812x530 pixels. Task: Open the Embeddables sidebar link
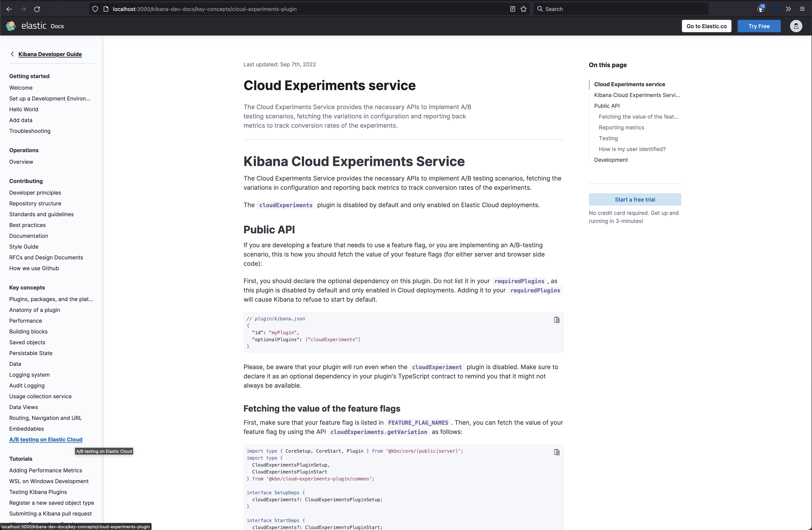tap(27, 429)
